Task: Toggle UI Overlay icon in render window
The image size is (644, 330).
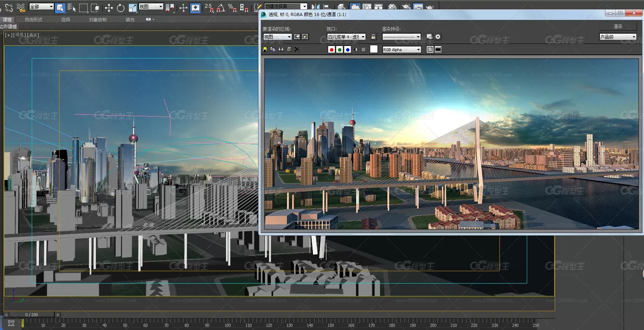Action: [x=430, y=49]
